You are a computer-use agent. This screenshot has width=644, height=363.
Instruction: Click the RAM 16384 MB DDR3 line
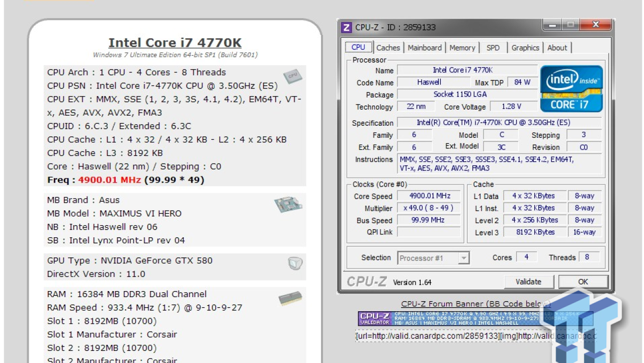[127, 294]
